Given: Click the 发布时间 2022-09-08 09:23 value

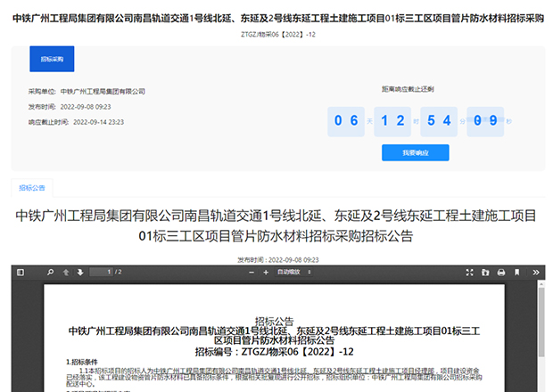Looking at the screenshot, I should (x=86, y=107).
